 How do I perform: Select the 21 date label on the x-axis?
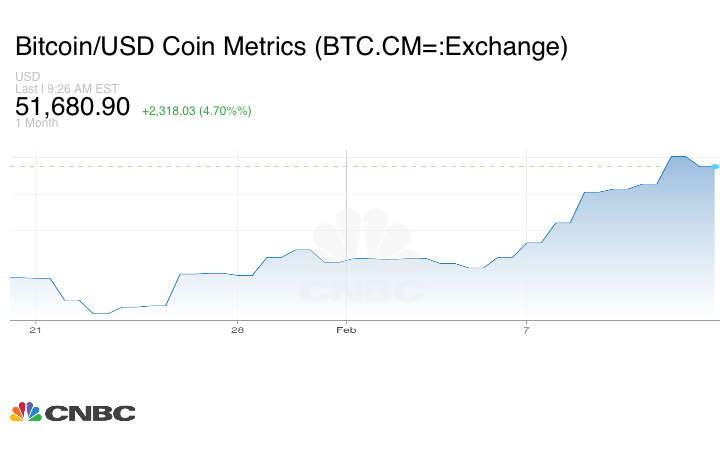pyautogui.click(x=36, y=329)
